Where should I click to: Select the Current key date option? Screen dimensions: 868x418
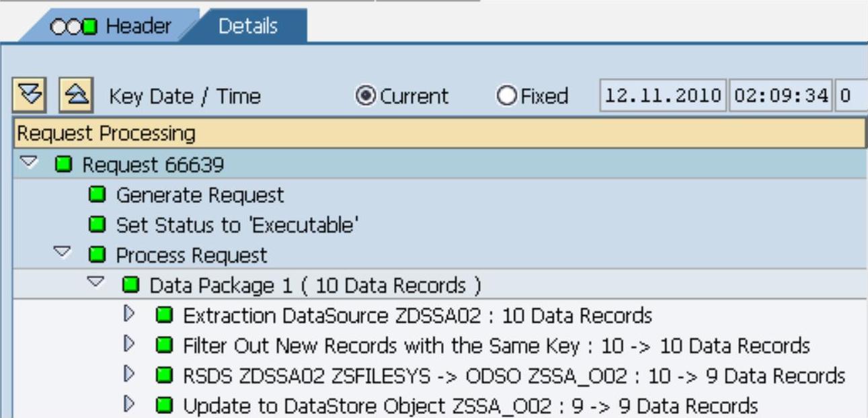[x=369, y=97]
